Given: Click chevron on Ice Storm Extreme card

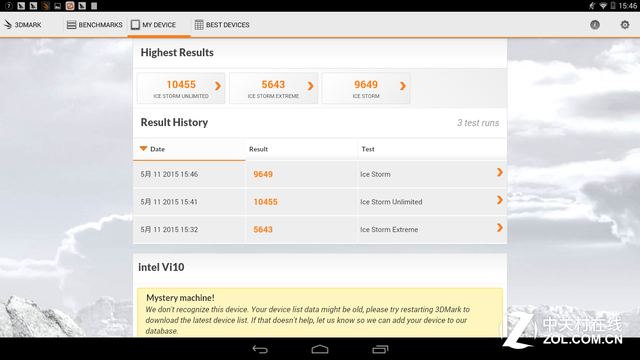Looking at the screenshot, I should coord(310,86).
